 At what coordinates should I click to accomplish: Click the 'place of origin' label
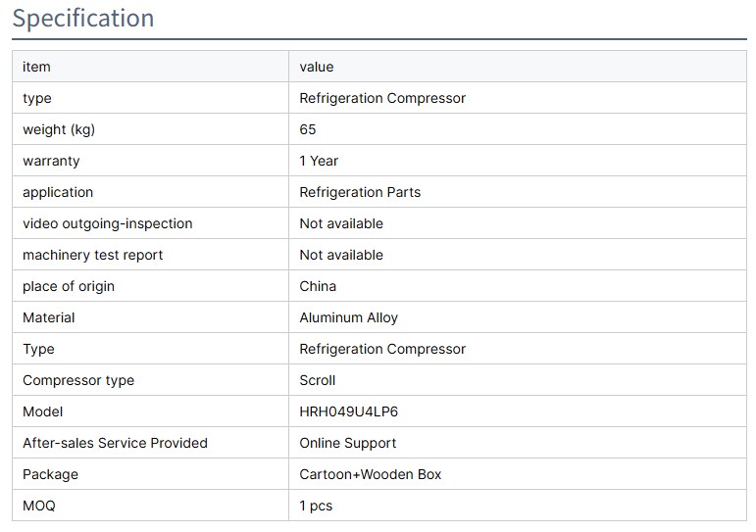[x=69, y=286]
